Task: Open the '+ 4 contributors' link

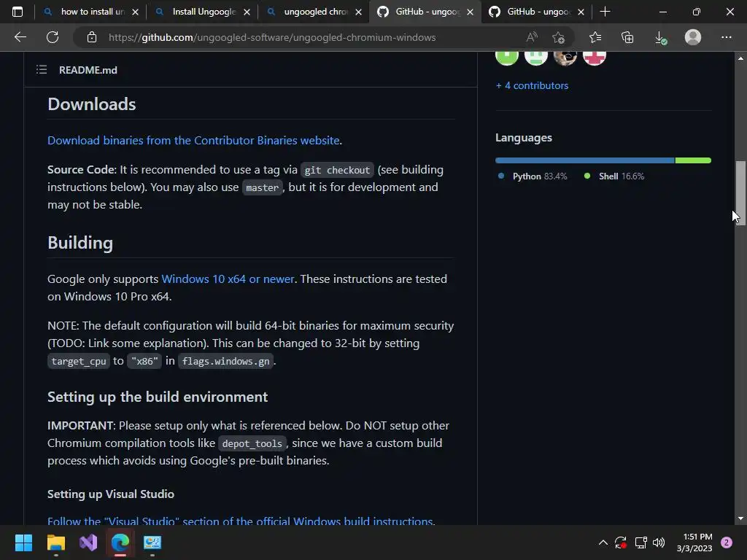Action: coord(532,86)
